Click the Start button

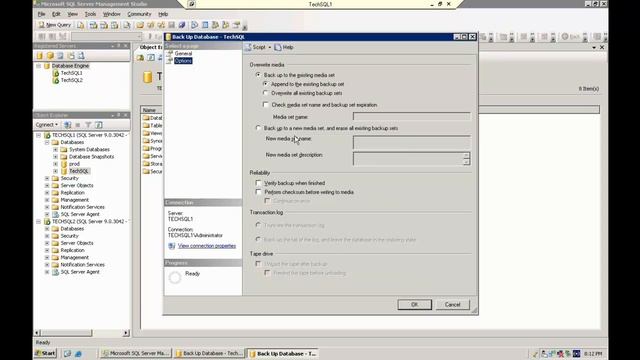coord(46,353)
